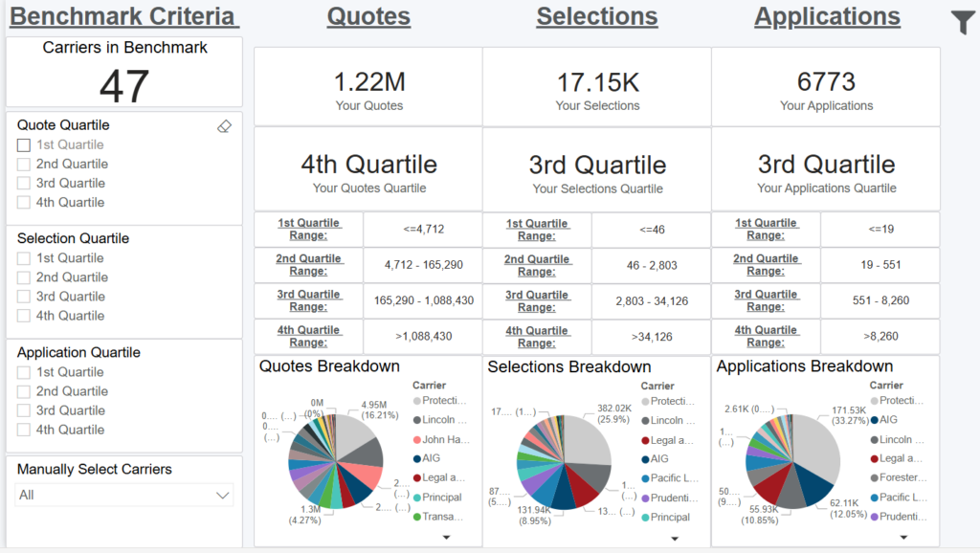Tick 4th Quartile under Application Quartile
This screenshot has height=553, width=980.
pos(24,430)
